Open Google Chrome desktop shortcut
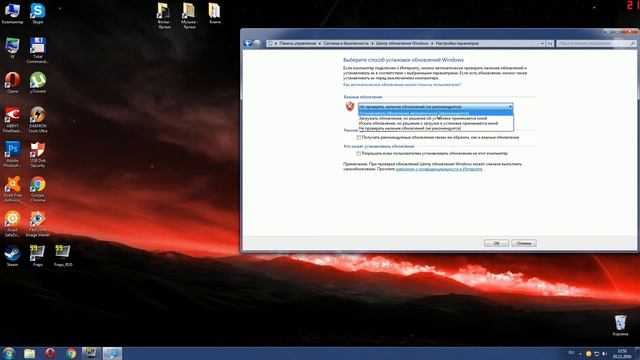The width and height of the screenshot is (640, 360). [38, 189]
